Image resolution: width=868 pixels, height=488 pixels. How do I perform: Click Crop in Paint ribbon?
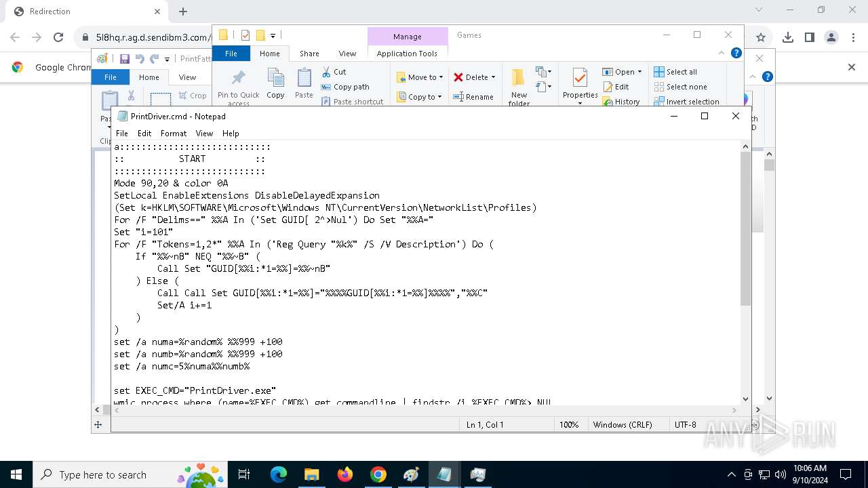(x=193, y=96)
